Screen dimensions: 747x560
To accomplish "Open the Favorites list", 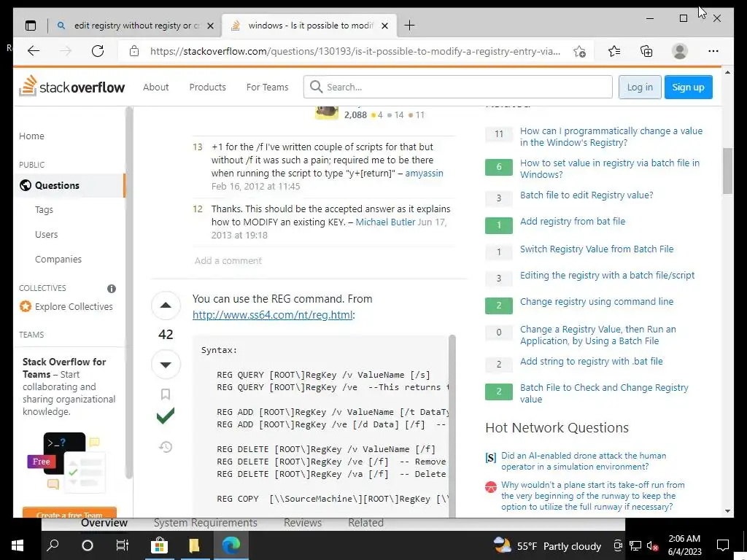I will (x=614, y=51).
